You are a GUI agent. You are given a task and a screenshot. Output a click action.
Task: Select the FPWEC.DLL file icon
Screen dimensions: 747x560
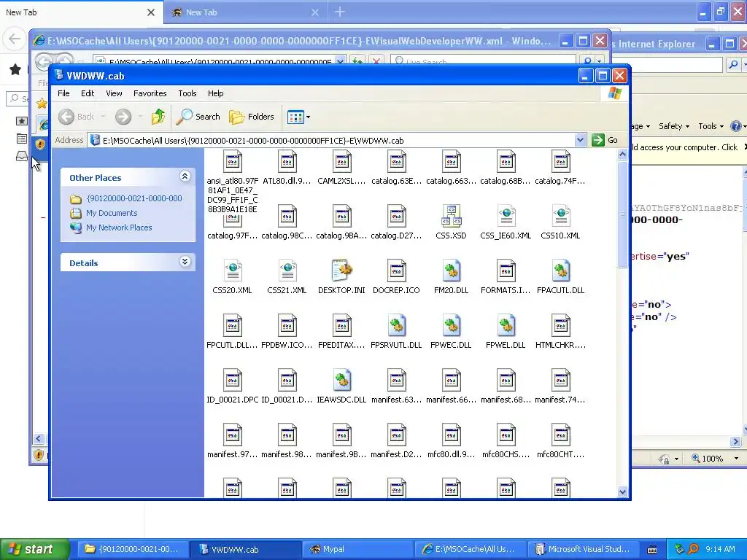coord(451,326)
